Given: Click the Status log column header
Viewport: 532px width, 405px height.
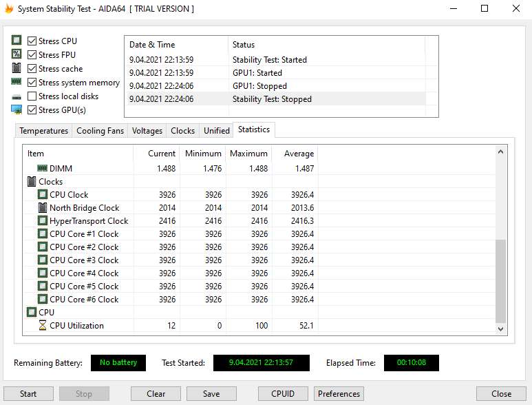Looking at the screenshot, I should click(x=326, y=45).
